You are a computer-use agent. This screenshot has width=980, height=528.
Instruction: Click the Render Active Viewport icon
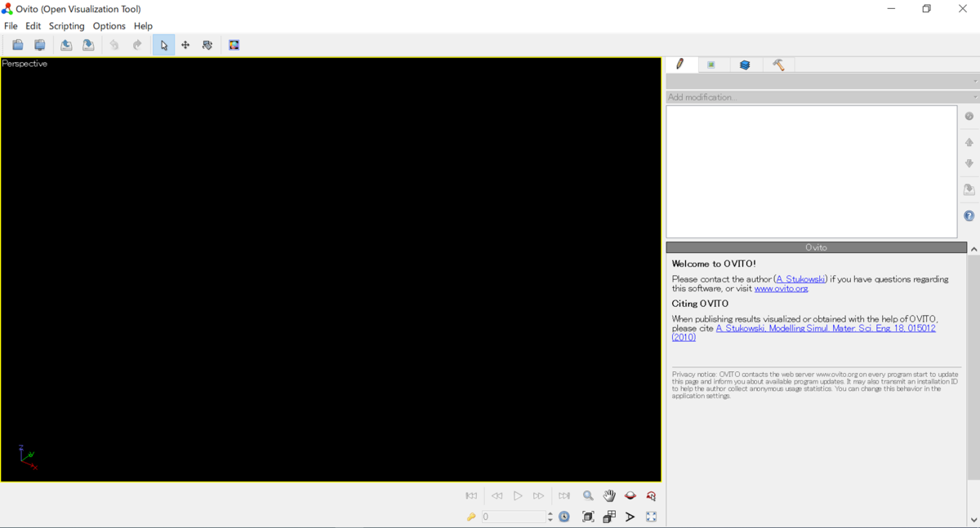pos(234,45)
